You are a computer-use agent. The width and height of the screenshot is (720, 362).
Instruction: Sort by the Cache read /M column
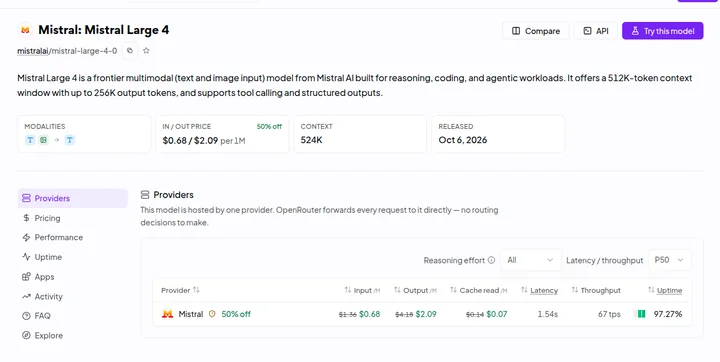478,290
